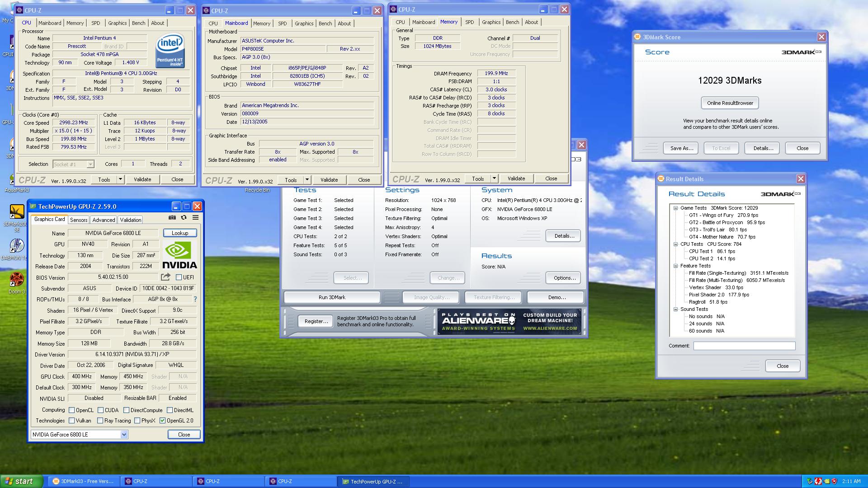Click Details button in 3DMark Score window
Viewport: 868px width, 488px height.
[763, 148]
